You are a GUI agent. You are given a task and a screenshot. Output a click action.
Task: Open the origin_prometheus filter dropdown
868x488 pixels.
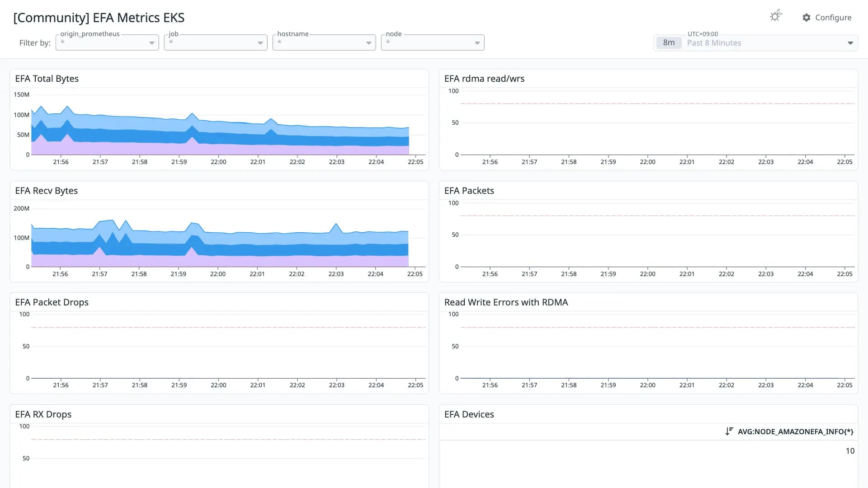107,42
